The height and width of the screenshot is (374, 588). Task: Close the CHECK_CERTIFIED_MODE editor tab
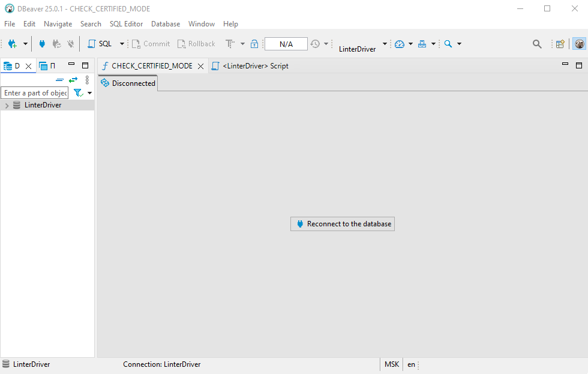[x=201, y=66]
